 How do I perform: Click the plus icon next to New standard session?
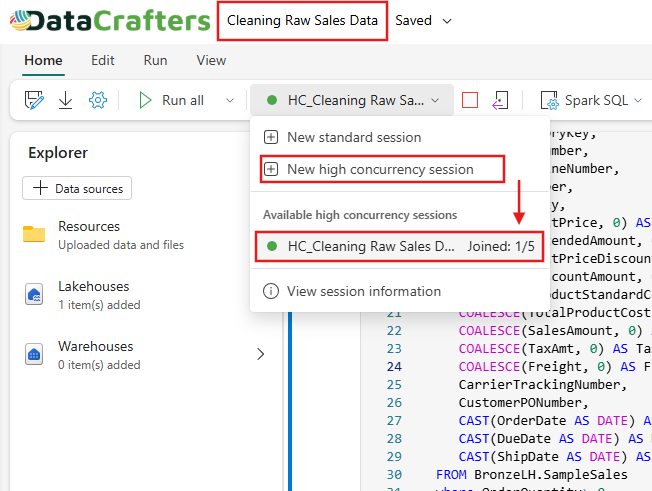[271, 137]
